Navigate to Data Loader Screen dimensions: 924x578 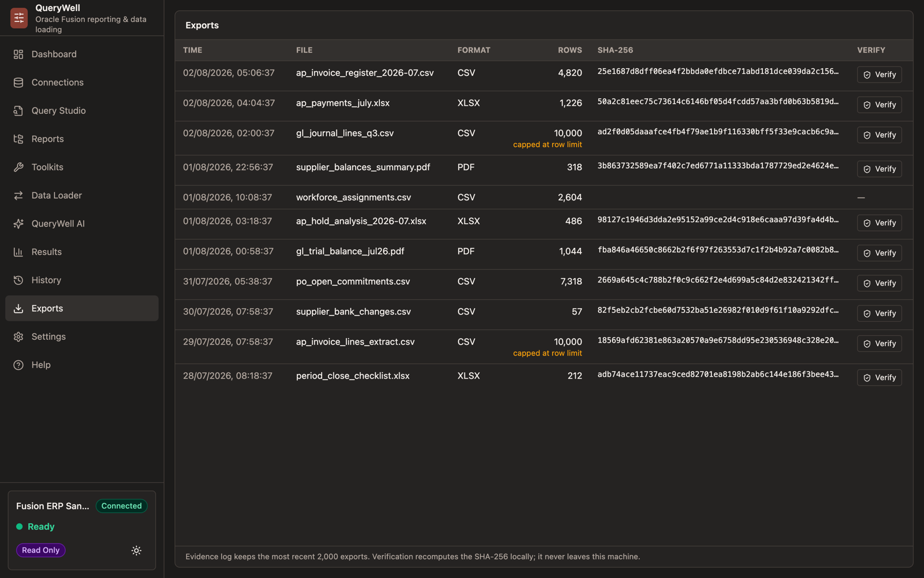point(82,196)
